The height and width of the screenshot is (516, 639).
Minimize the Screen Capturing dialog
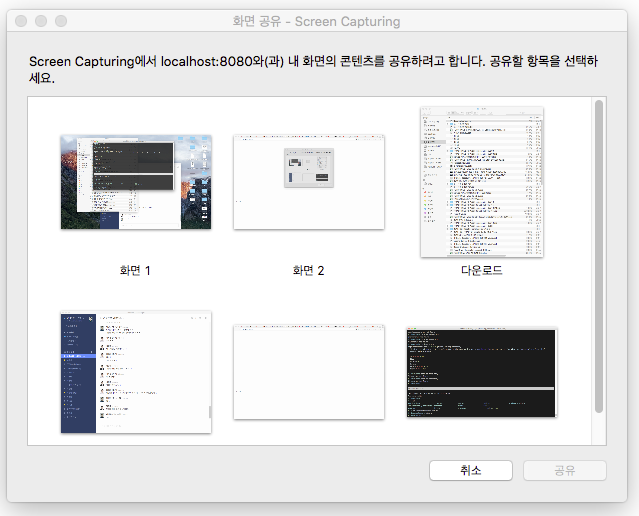41,21
